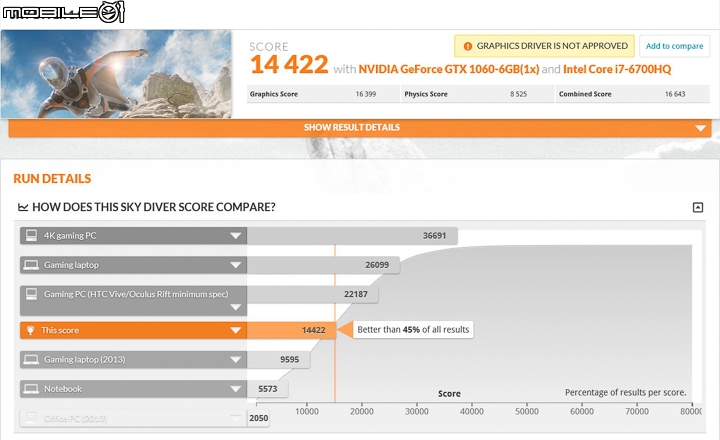Click the orange 14422 score bar
The height and width of the screenshot is (440, 720).
[x=292, y=330]
